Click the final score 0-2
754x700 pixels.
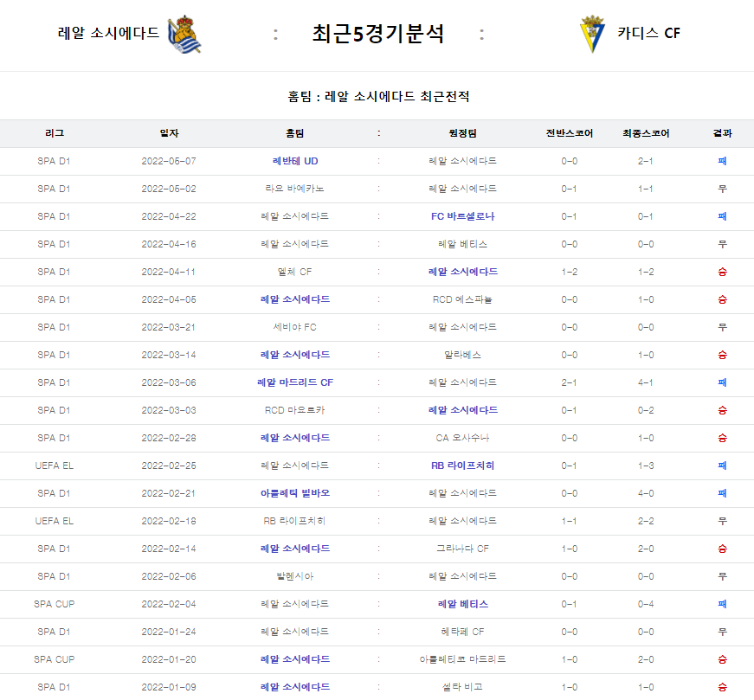[x=646, y=410]
